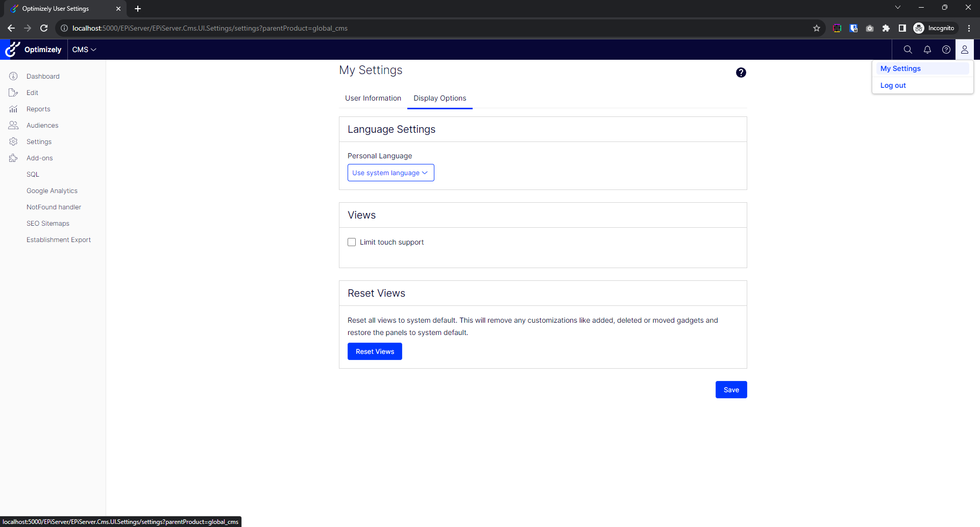Switch to the User Information tab
Image resolution: width=980 pixels, height=527 pixels.
pos(373,98)
